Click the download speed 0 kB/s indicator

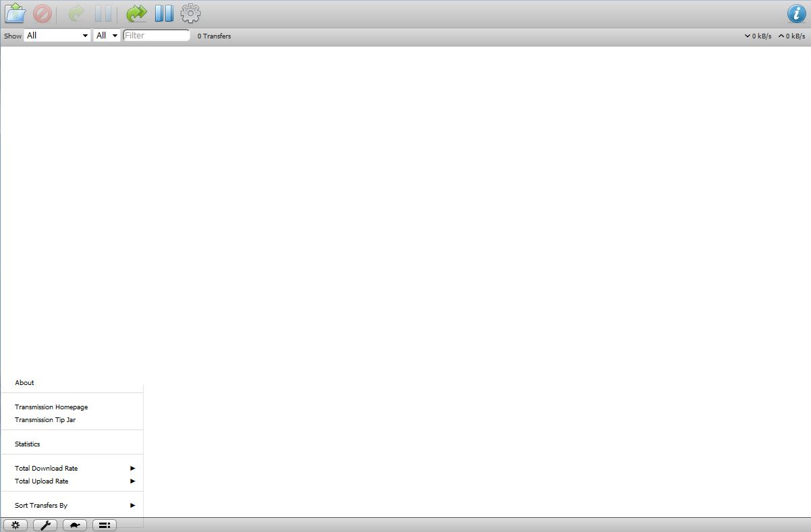click(x=758, y=36)
